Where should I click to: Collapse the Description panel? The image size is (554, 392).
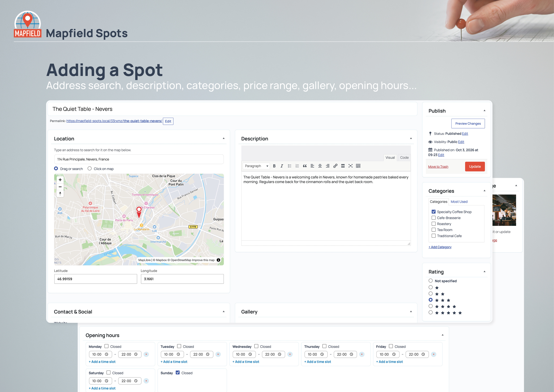coord(411,138)
